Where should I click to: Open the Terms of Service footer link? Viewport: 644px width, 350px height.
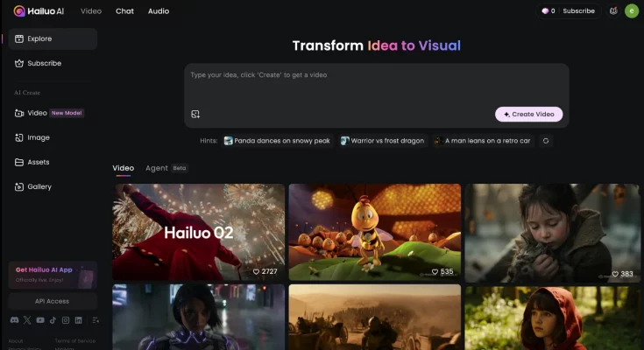click(75, 341)
